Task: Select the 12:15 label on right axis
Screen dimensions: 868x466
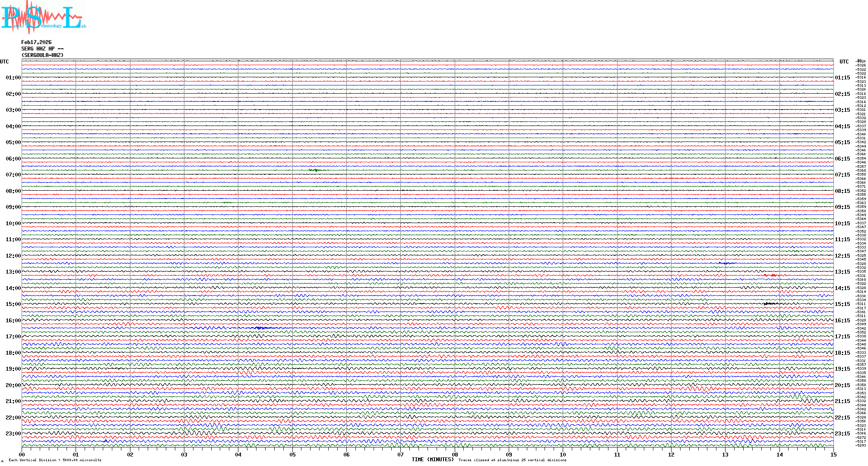Action: (x=842, y=256)
